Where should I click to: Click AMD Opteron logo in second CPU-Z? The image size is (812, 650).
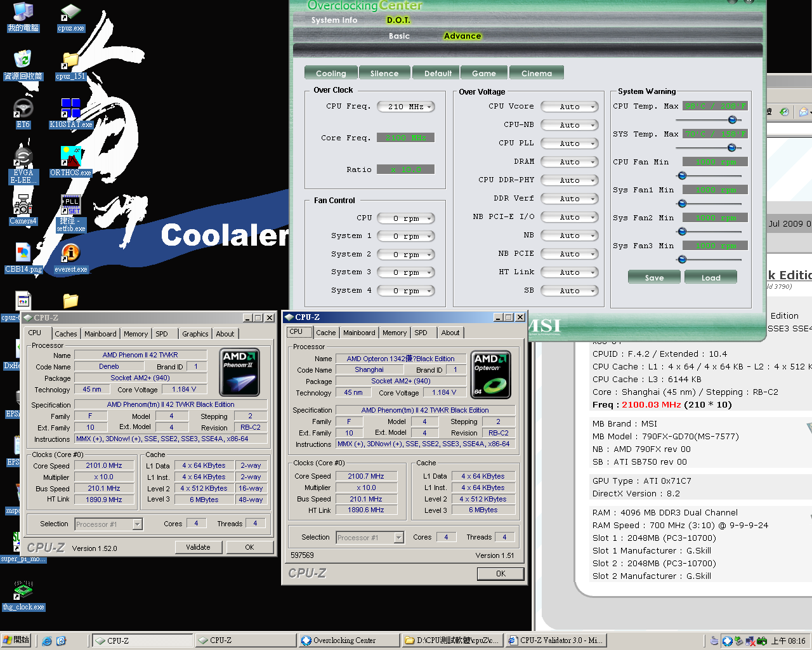click(491, 375)
